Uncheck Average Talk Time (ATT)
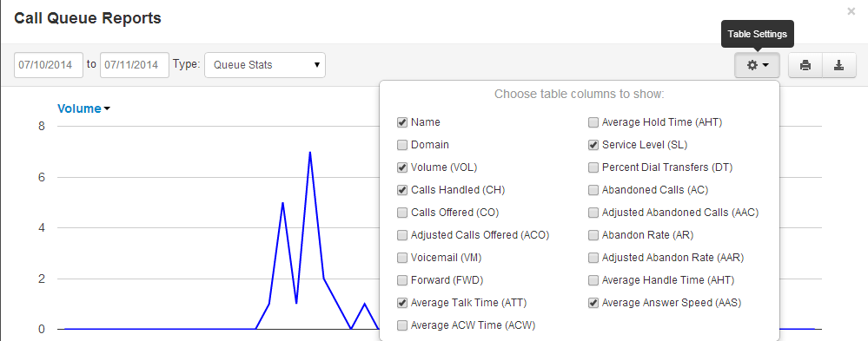 pyautogui.click(x=402, y=303)
